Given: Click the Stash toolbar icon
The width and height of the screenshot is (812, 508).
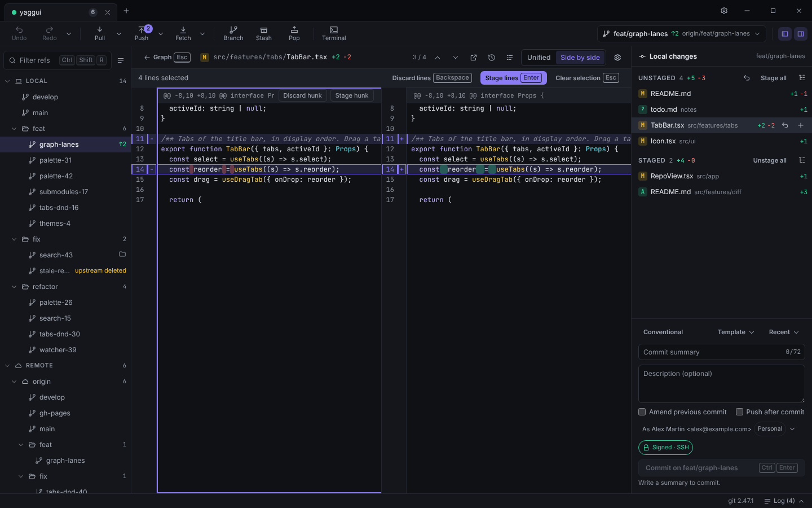Looking at the screenshot, I should pyautogui.click(x=264, y=33).
